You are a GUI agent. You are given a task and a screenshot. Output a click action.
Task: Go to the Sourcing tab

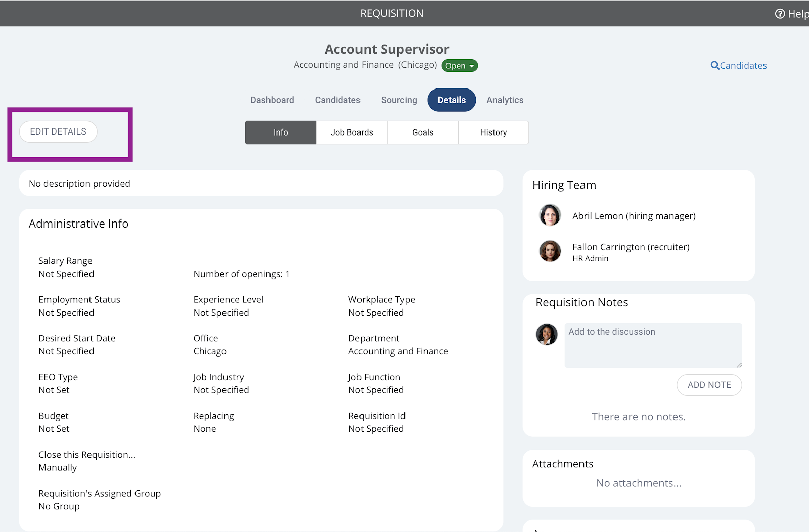point(399,100)
